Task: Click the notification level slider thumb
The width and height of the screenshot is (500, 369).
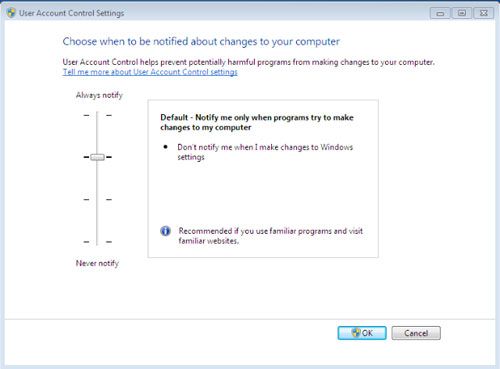Action: point(97,157)
